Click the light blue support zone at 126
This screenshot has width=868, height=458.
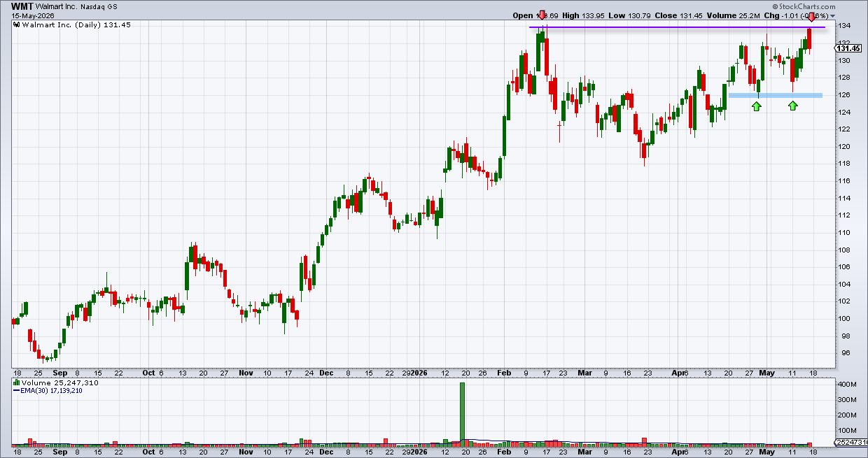[775, 95]
